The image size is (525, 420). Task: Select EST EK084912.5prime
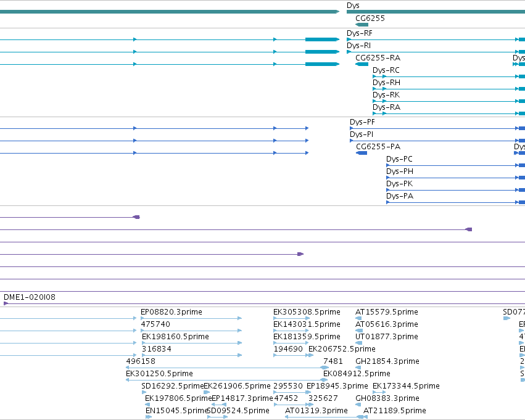tap(357, 374)
